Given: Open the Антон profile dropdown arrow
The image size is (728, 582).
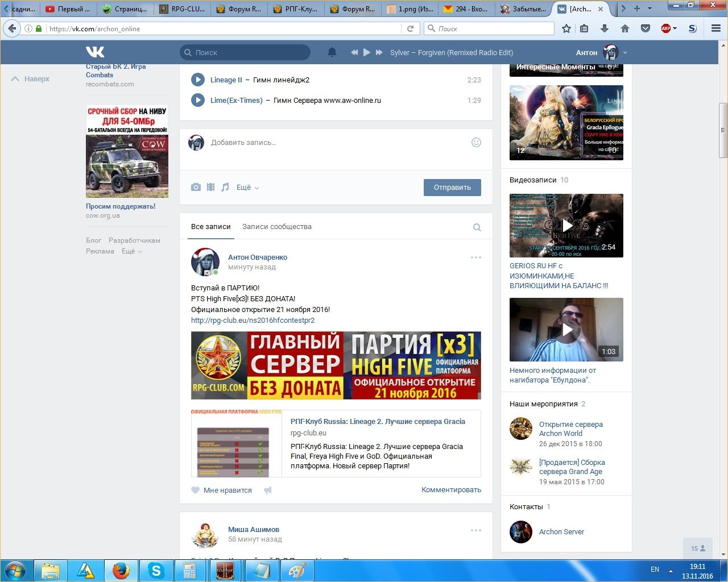Looking at the screenshot, I should tap(625, 53).
